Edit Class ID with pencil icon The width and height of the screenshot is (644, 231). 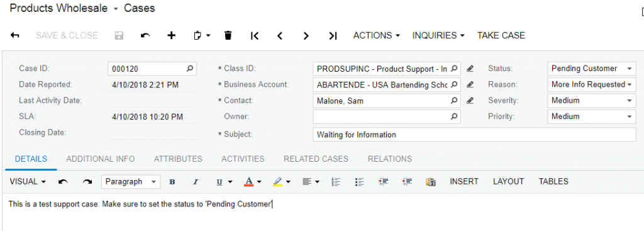click(x=470, y=69)
